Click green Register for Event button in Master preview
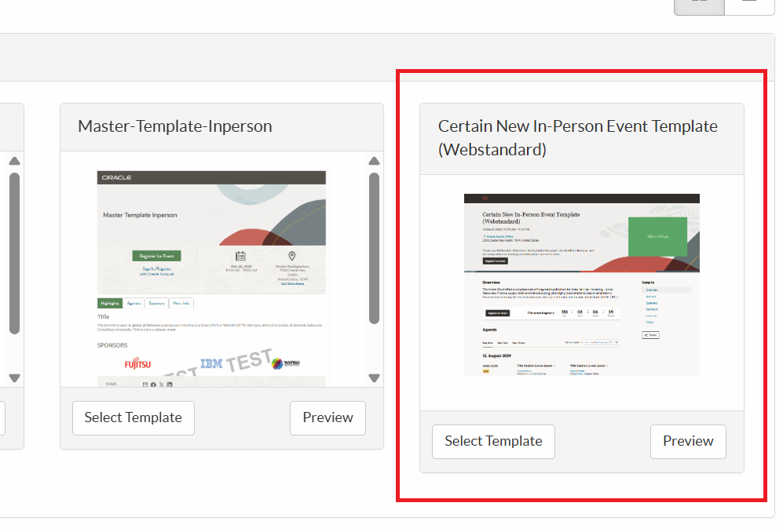Image resolution: width=783 pixels, height=532 pixels. pyautogui.click(x=157, y=256)
